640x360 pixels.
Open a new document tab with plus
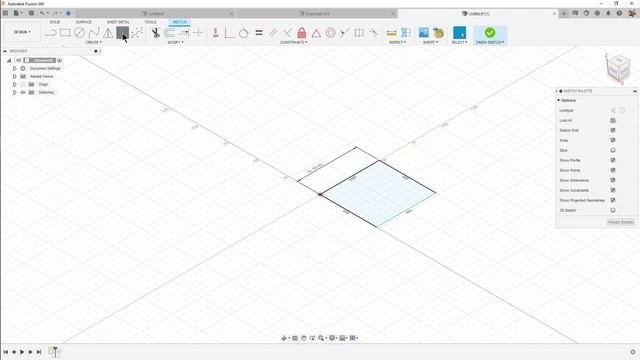pyautogui.click(x=564, y=13)
